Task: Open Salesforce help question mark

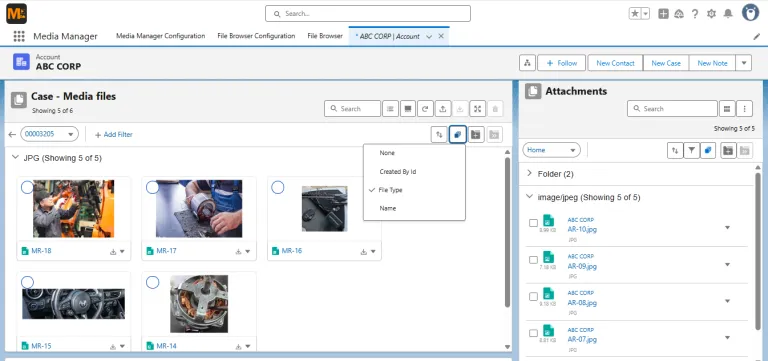Action: point(695,14)
